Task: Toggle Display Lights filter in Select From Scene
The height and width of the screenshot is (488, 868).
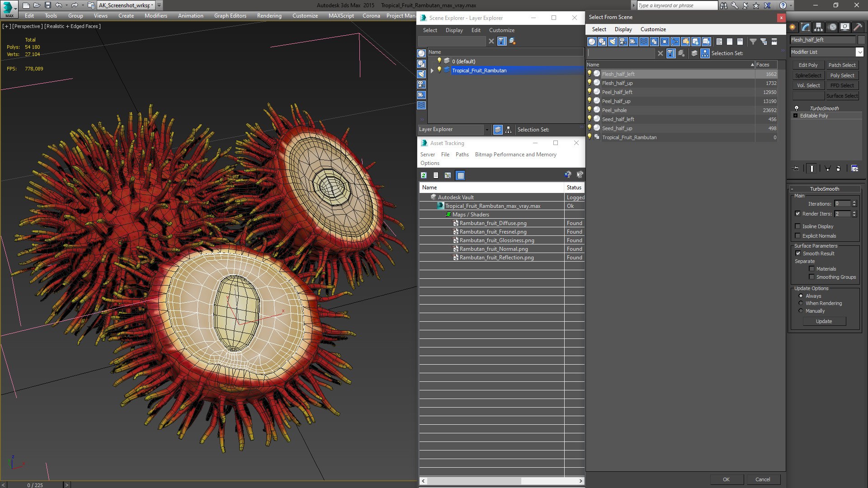Action: (x=613, y=42)
